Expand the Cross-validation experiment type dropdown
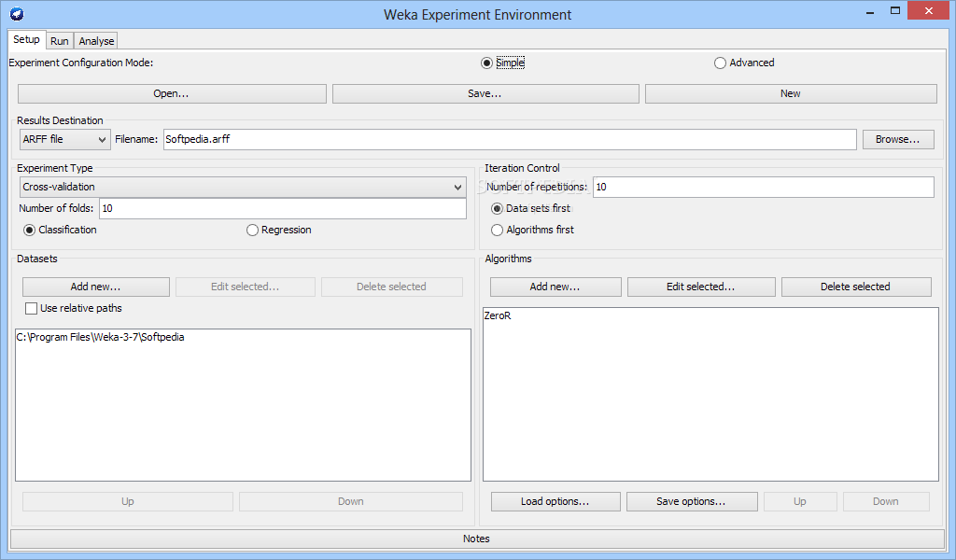The width and height of the screenshot is (956, 560). (x=243, y=187)
